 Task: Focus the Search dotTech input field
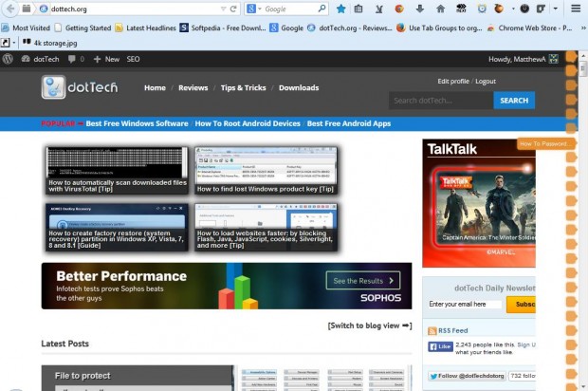tap(441, 101)
